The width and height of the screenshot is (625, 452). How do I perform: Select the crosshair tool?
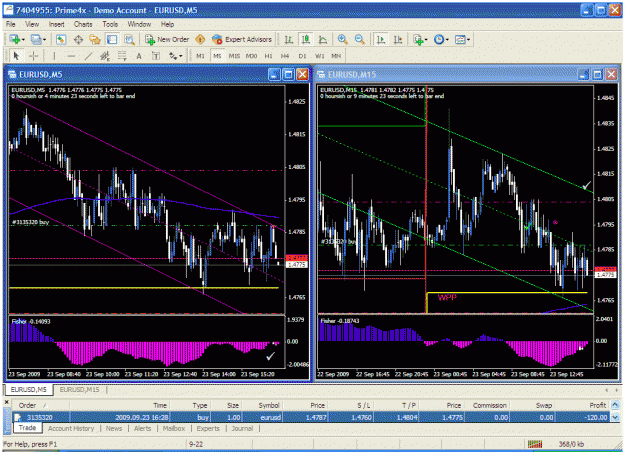33,56
